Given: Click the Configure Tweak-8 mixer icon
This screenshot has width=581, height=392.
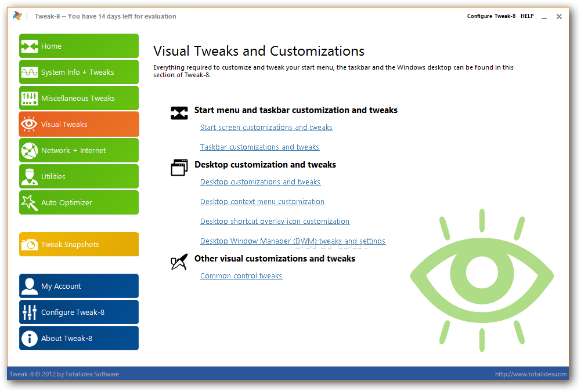Looking at the screenshot, I should coord(29,313).
